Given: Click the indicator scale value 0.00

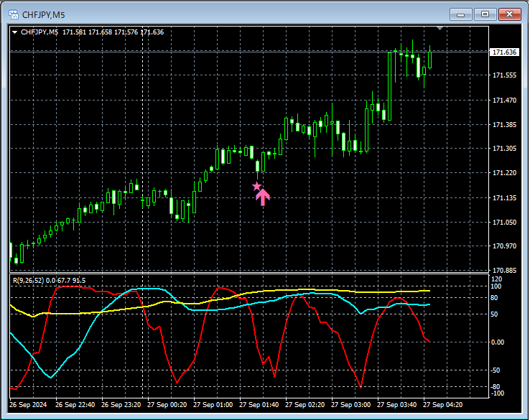Looking at the screenshot, I should point(498,342).
